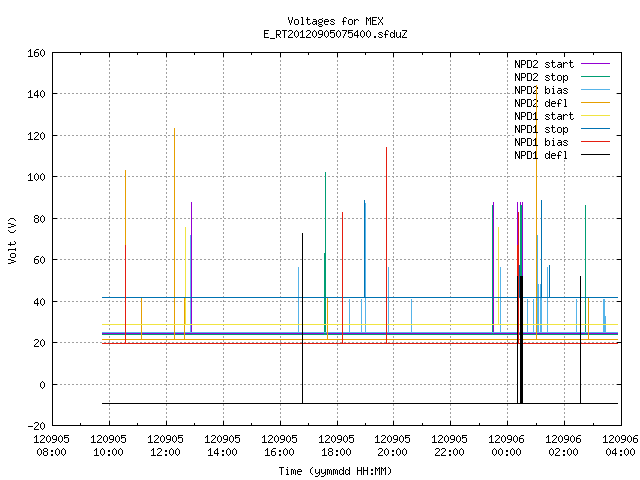Click the 100 y-axis tick value

(x=36, y=177)
